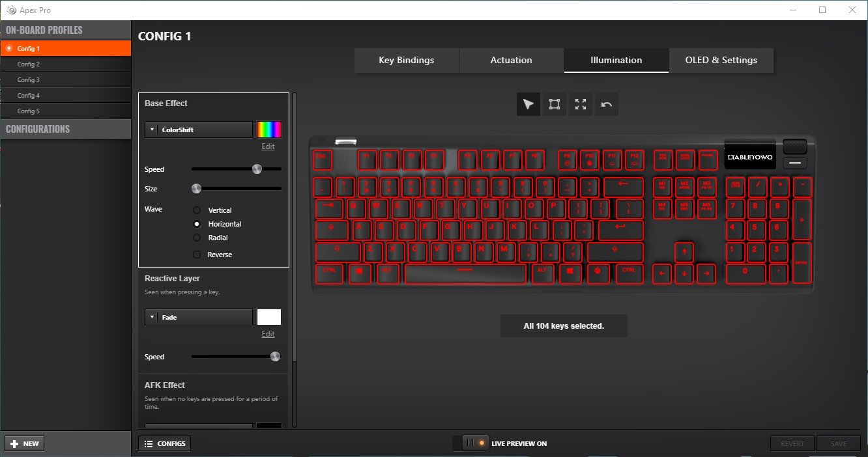868x457 pixels.
Task: Select the numpad 0 key on preview
Action: 745,274
